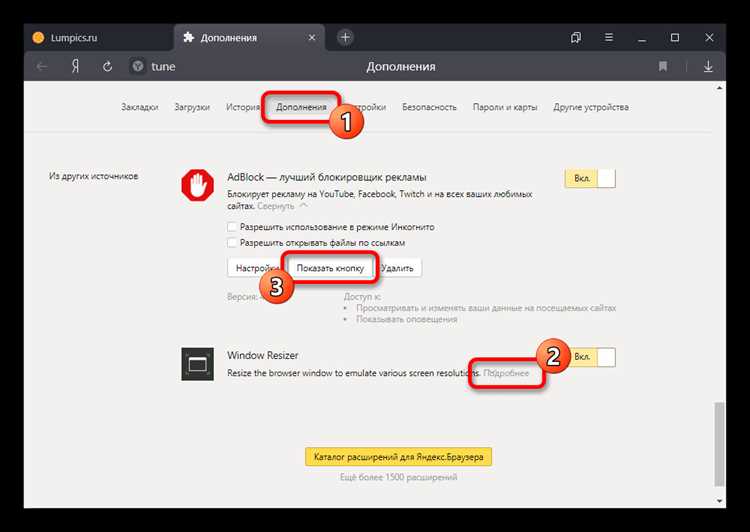Screen dimensions: 750x532
Task: Open the Загрузки section
Action: click(192, 107)
